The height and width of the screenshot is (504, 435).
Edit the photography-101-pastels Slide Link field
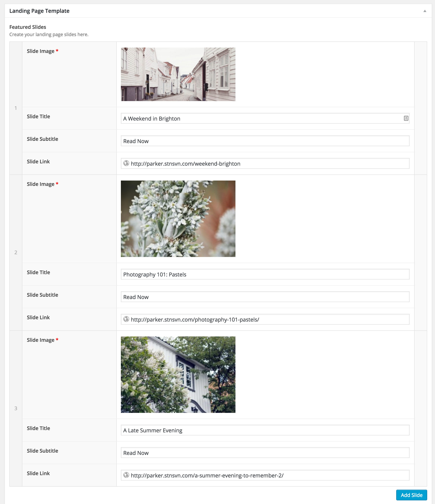click(x=265, y=319)
